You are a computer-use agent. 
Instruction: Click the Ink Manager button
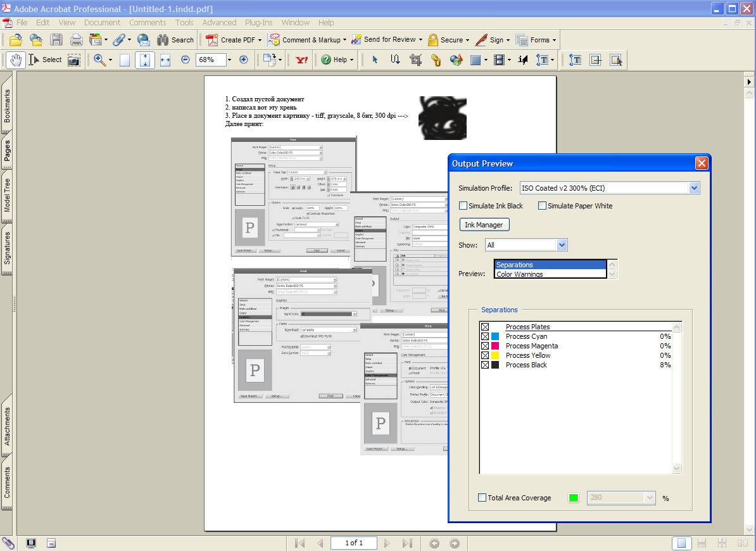click(484, 225)
